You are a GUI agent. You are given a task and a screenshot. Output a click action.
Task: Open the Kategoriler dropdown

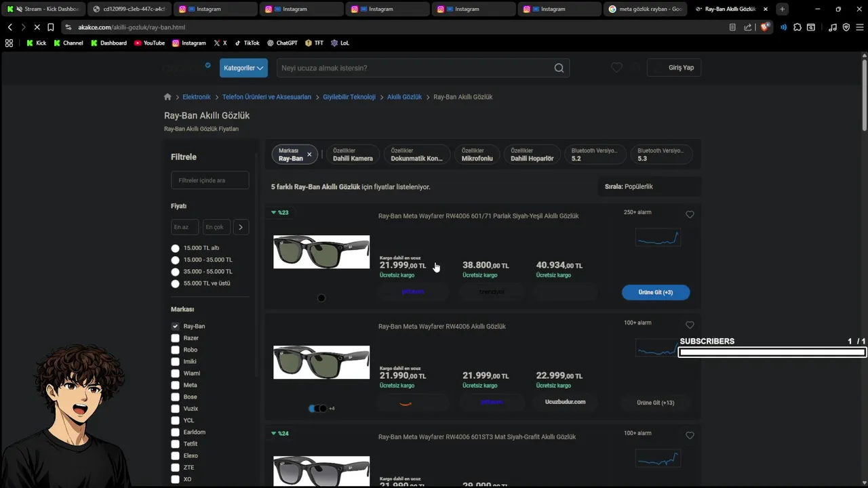(243, 68)
